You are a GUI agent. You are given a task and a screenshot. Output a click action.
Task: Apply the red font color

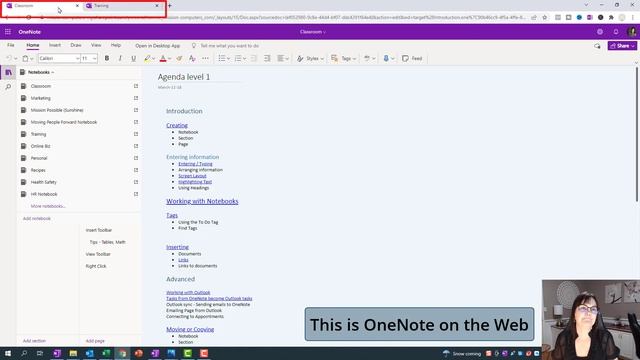pos(163,58)
